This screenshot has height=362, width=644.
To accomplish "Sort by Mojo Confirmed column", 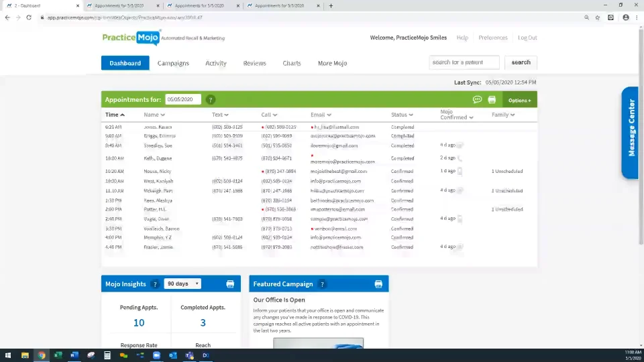I will pos(456,115).
